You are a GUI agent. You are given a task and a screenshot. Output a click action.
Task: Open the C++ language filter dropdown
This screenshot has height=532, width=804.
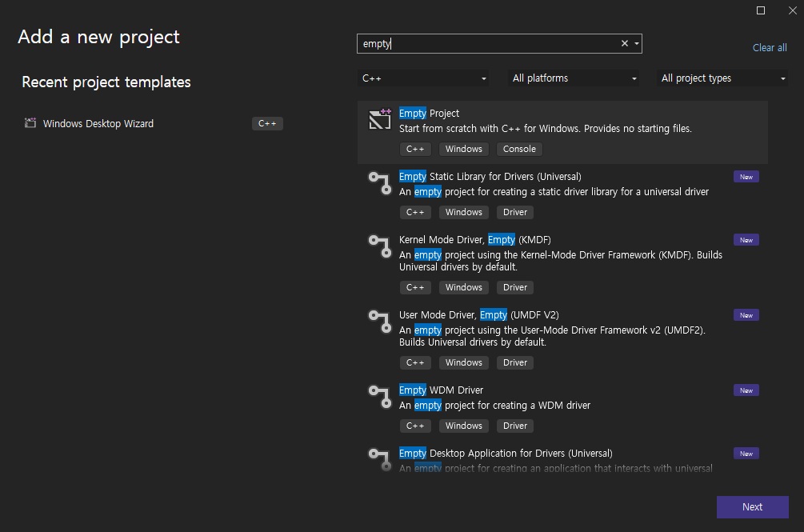pos(424,78)
